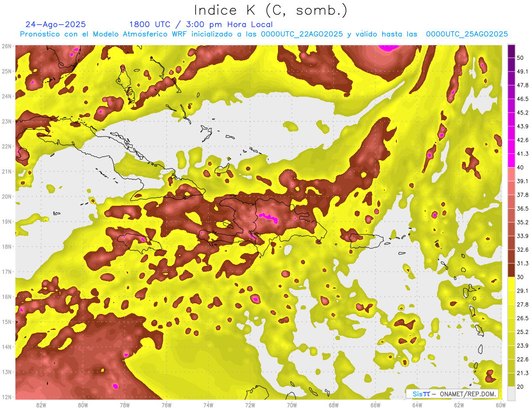Click the colorbar label "40"
The width and height of the screenshot is (532, 411).
point(520,168)
